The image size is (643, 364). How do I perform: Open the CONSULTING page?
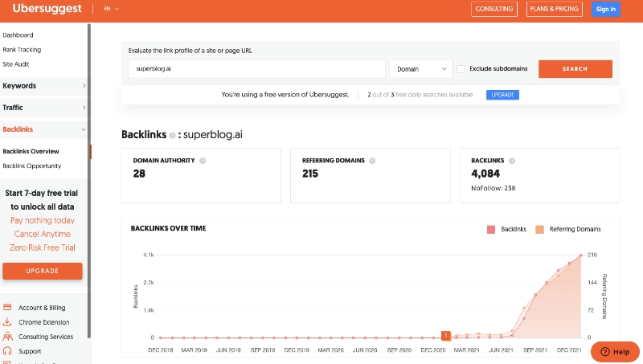pos(494,9)
